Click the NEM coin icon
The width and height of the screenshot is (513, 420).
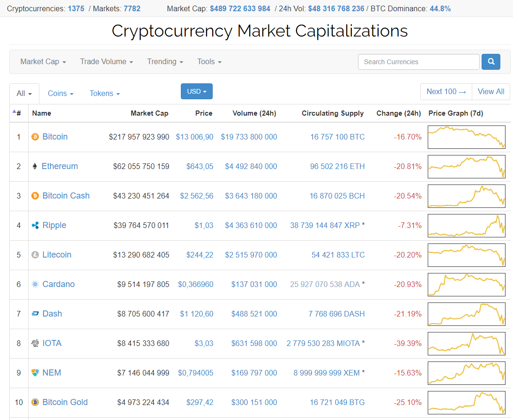coord(35,373)
